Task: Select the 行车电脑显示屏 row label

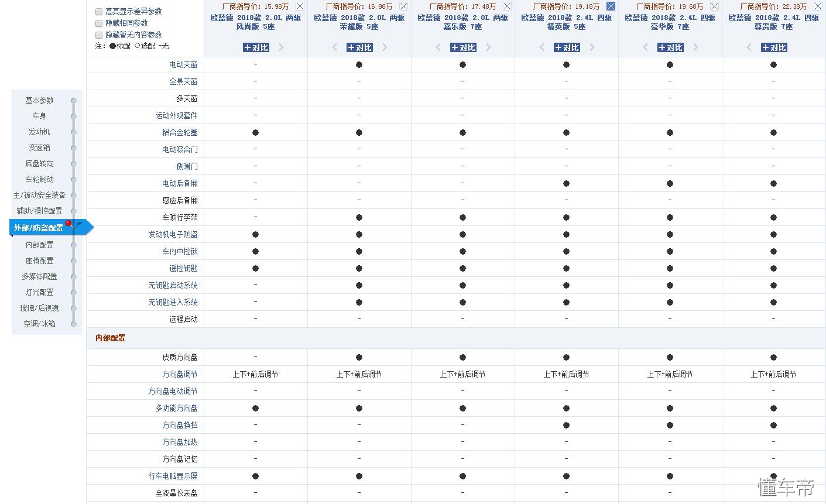Action: 173,476
